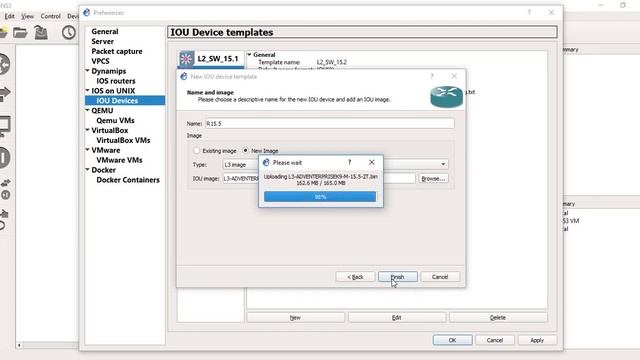Click Apply in Preferences window
Image resolution: width=640 pixels, height=360 pixels.
[537, 340]
